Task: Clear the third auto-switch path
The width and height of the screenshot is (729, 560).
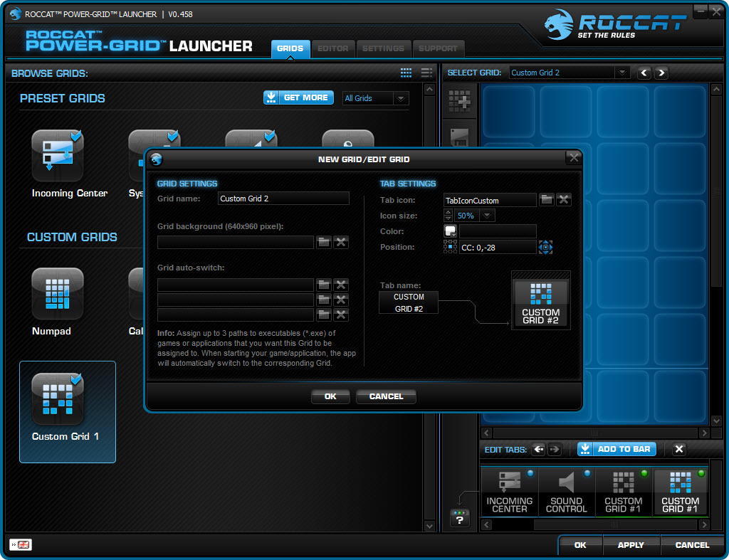Action: 341,315
